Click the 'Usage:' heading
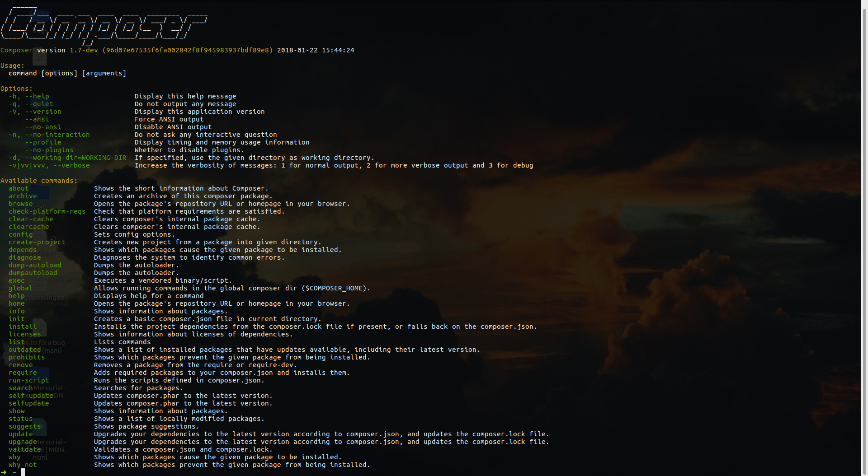This screenshot has width=868, height=476. [13, 65]
